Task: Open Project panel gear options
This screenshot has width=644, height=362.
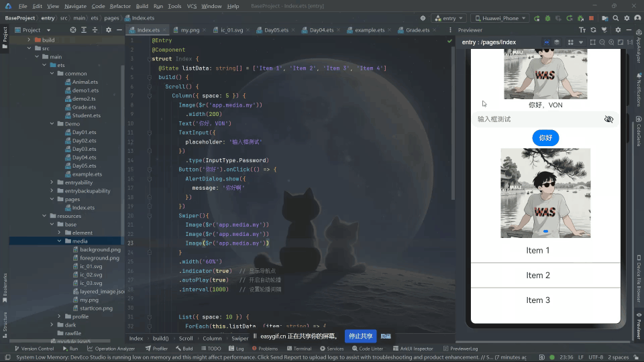Action: (x=109, y=30)
